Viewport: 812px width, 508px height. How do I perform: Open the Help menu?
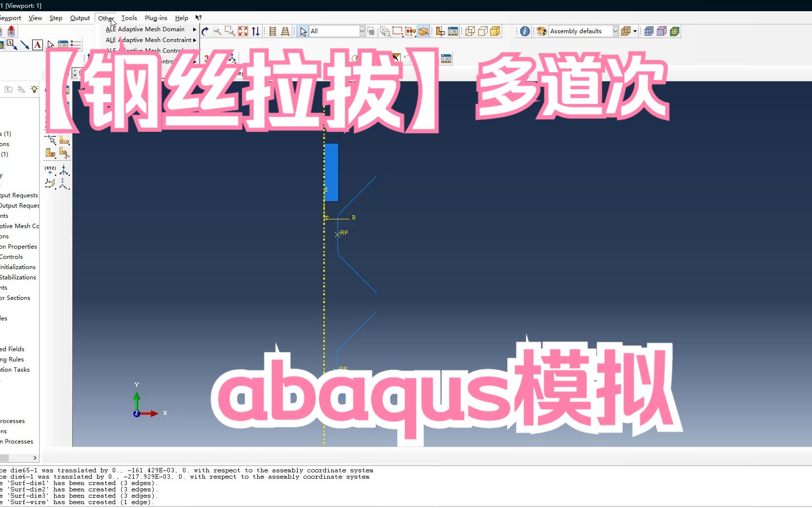point(182,18)
